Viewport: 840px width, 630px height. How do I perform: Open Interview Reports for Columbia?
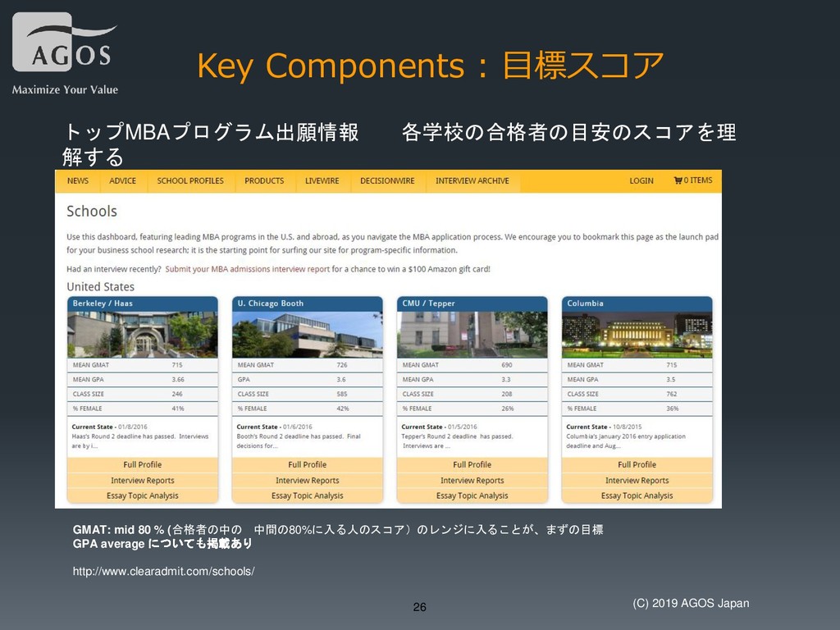click(637, 481)
